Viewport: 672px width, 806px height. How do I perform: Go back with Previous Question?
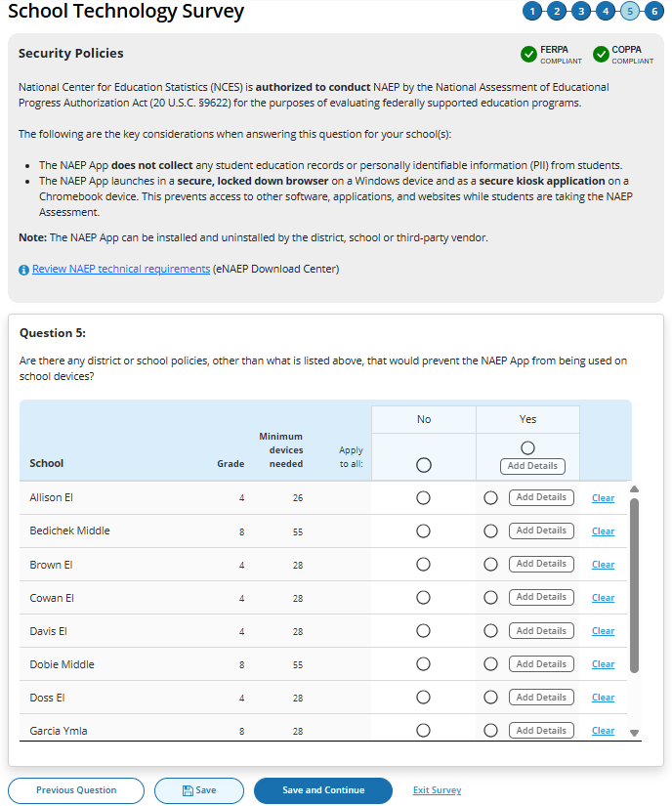76,790
